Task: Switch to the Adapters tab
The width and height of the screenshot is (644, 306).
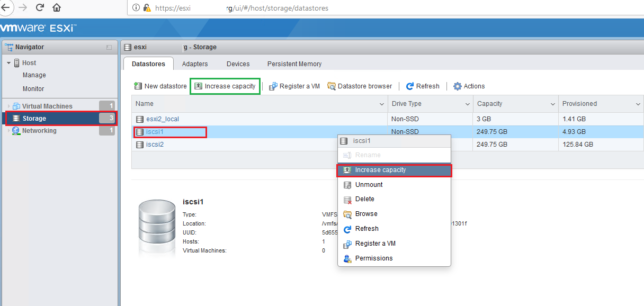Action: (x=195, y=64)
